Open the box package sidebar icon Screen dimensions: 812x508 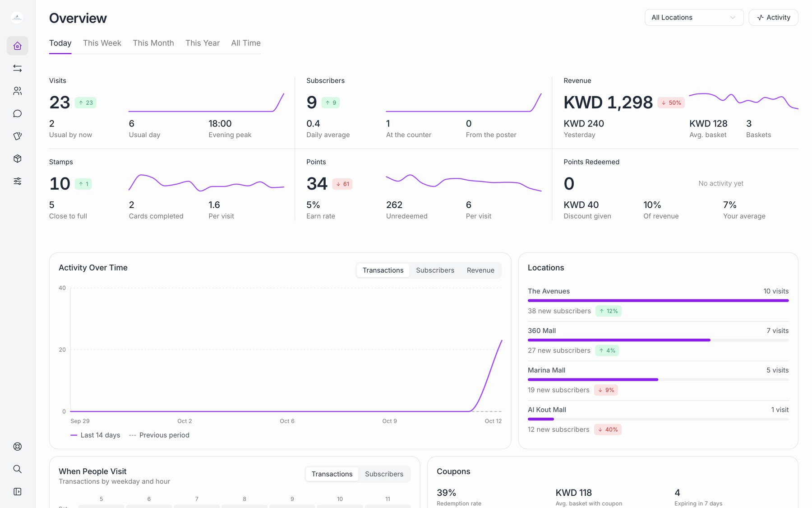[x=17, y=159]
